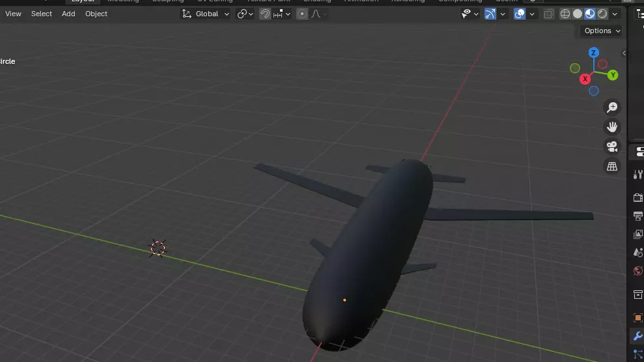The image size is (644, 362).
Task: Open the proportional editing falloff dropdown
Action: [x=318, y=14]
